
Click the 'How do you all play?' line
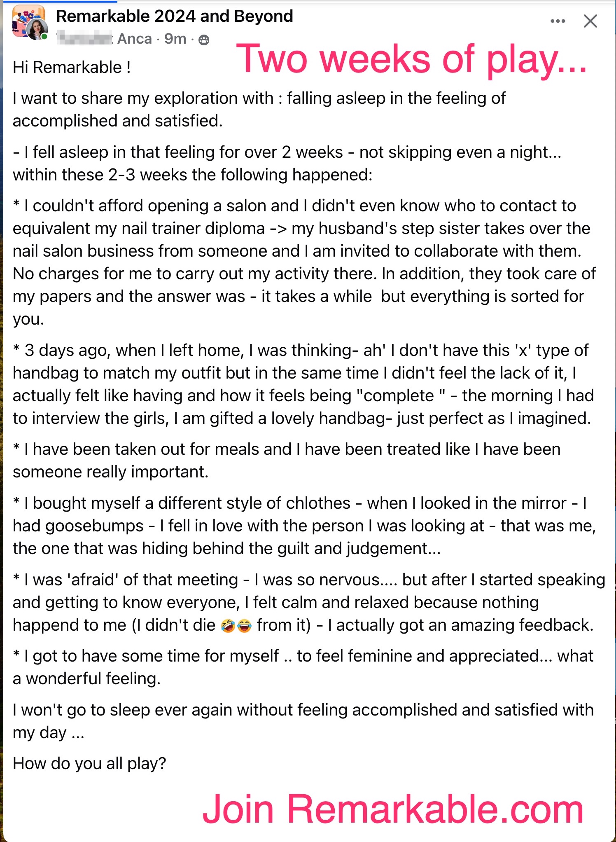[x=89, y=764]
